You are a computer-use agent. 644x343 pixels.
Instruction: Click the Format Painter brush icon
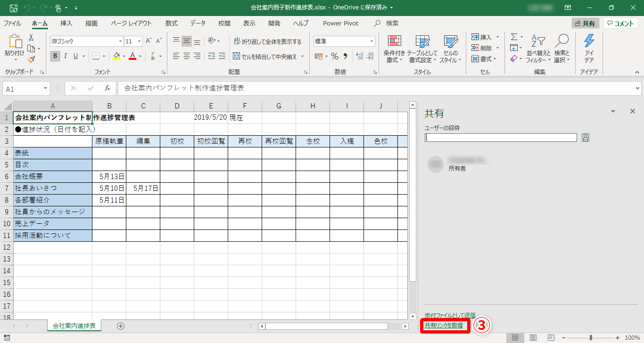click(31, 59)
